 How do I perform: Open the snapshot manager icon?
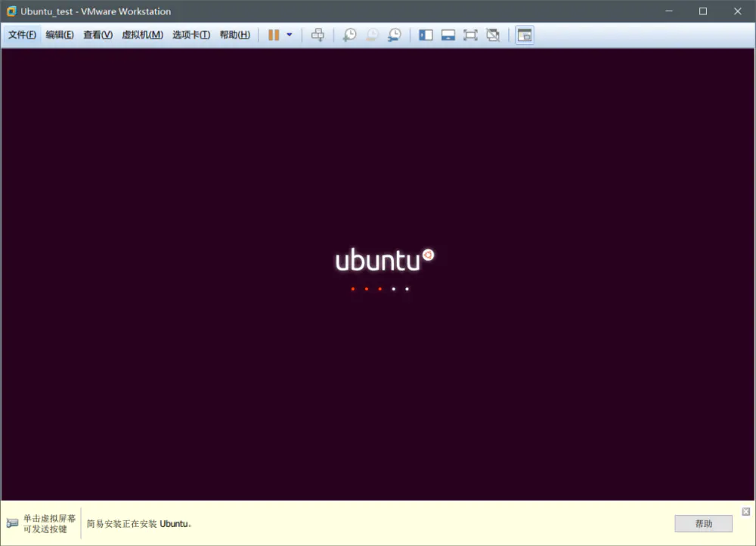(x=395, y=35)
